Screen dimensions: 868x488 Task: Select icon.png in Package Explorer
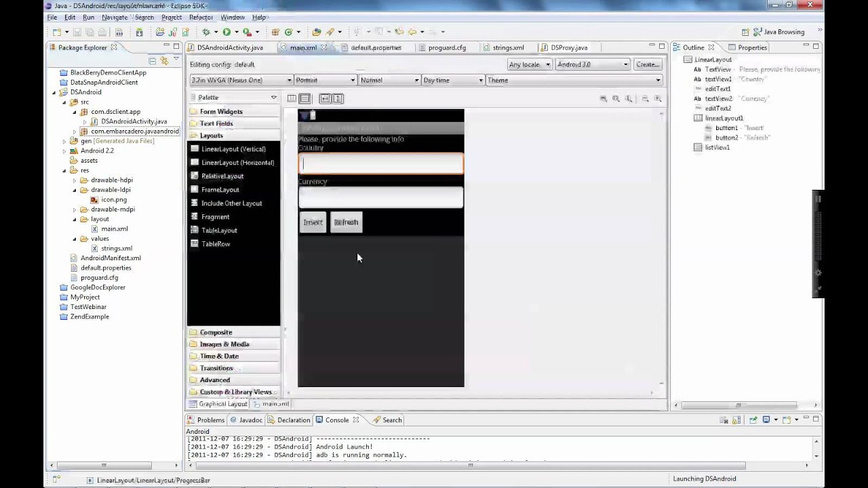(114, 200)
